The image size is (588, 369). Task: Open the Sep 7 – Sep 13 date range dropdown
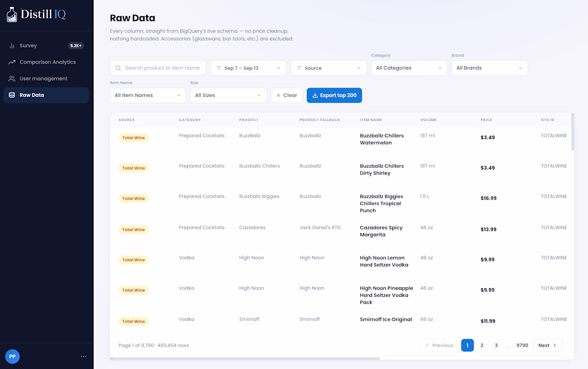click(248, 68)
